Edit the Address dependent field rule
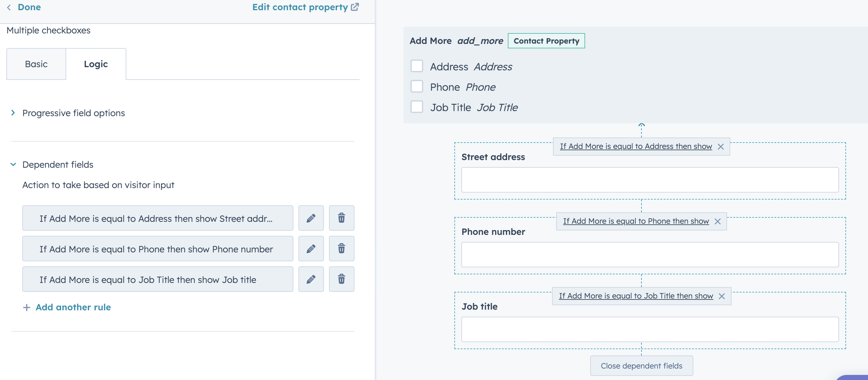 (311, 218)
